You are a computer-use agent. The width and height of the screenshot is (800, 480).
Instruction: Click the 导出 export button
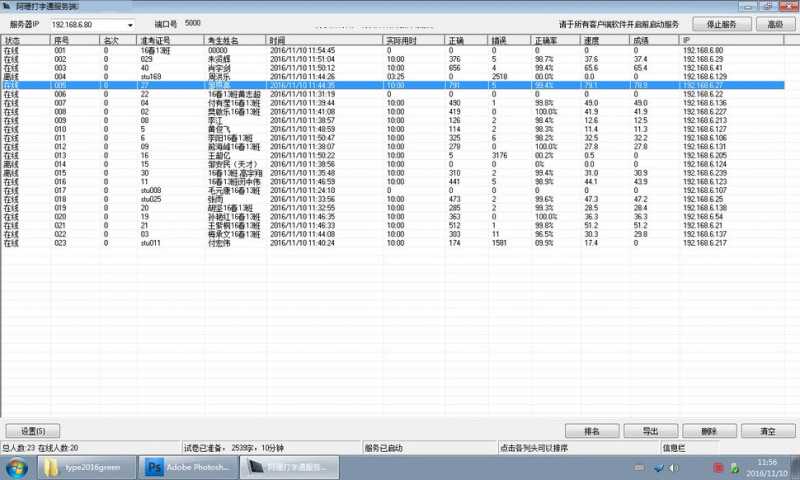(650, 431)
